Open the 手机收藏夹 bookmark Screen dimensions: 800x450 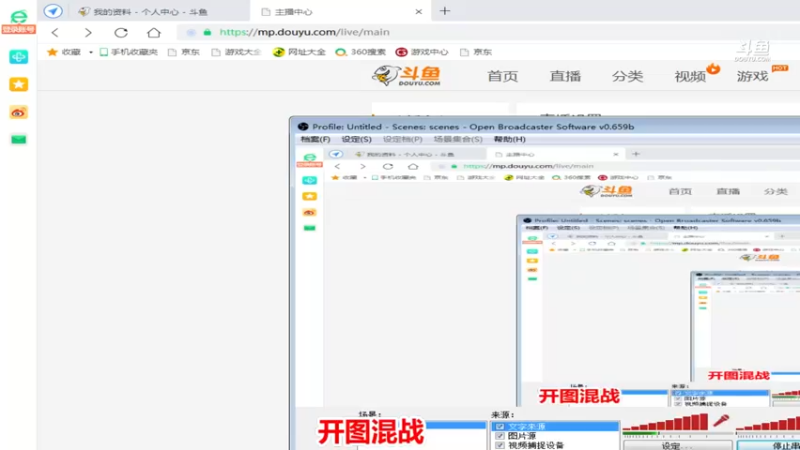point(129,52)
